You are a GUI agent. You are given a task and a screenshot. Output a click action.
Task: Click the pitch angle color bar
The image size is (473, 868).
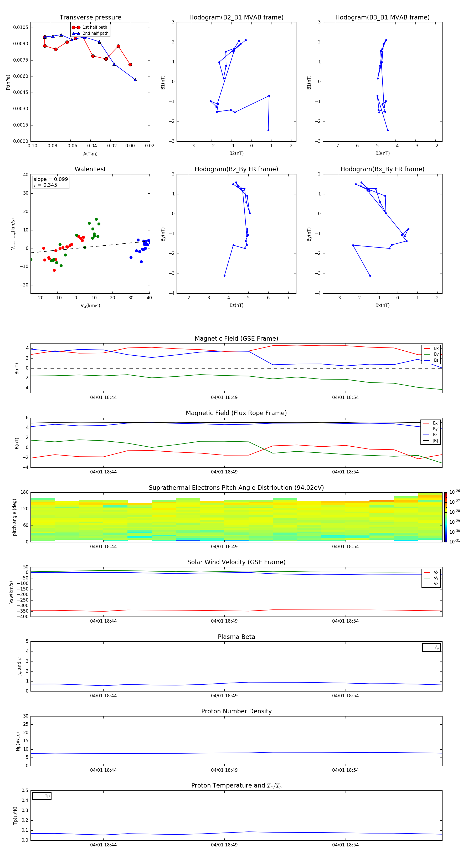coord(446,517)
